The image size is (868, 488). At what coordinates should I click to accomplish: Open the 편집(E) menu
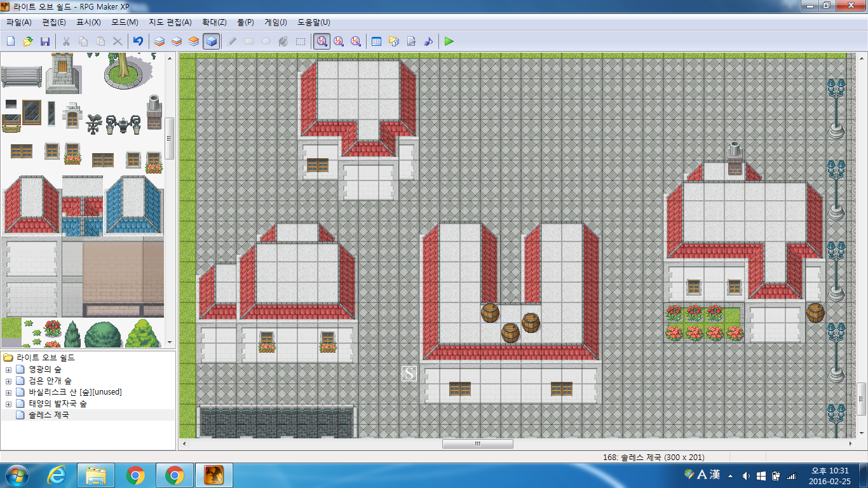click(x=54, y=22)
